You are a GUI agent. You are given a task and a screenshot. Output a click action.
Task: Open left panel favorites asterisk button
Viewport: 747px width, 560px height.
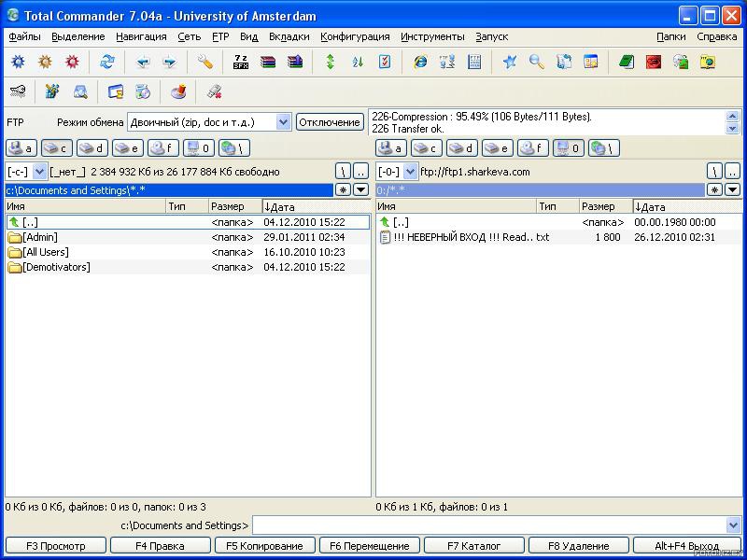[x=343, y=190]
